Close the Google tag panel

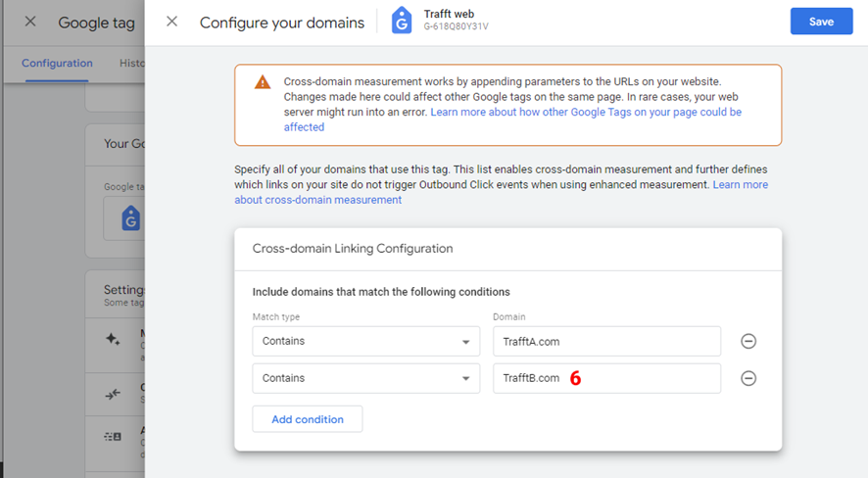(x=30, y=22)
